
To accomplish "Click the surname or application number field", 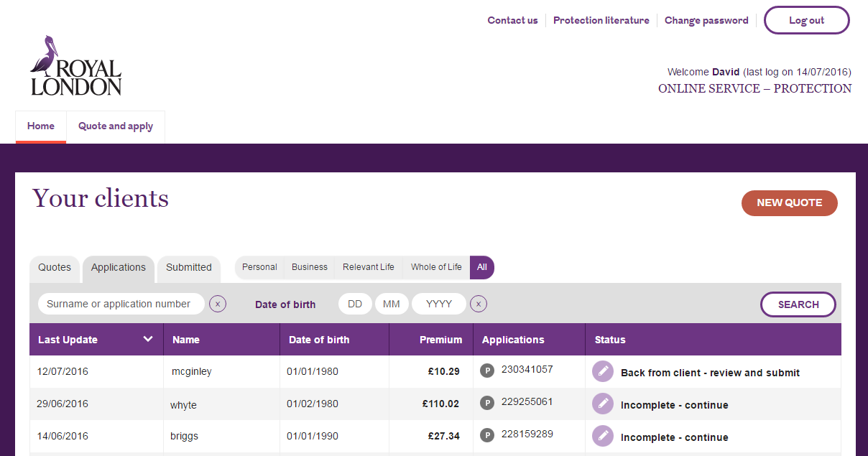I will point(121,304).
